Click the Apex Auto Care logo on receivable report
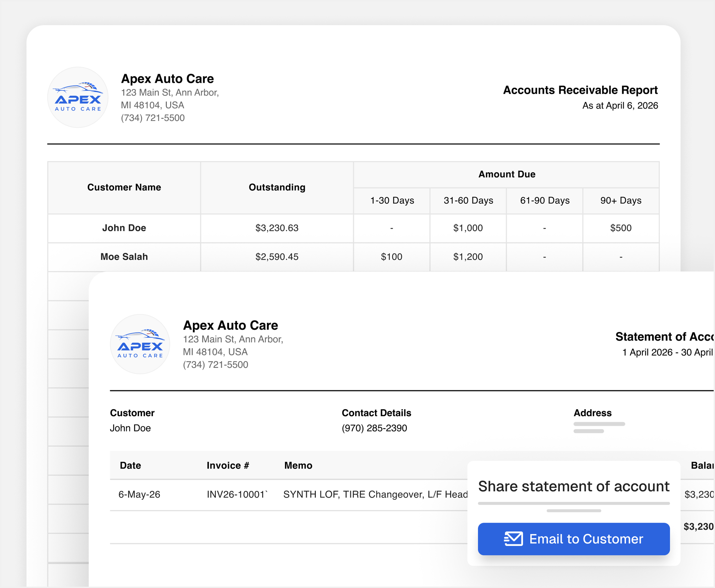The width and height of the screenshot is (715, 588). (x=78, y=97)
